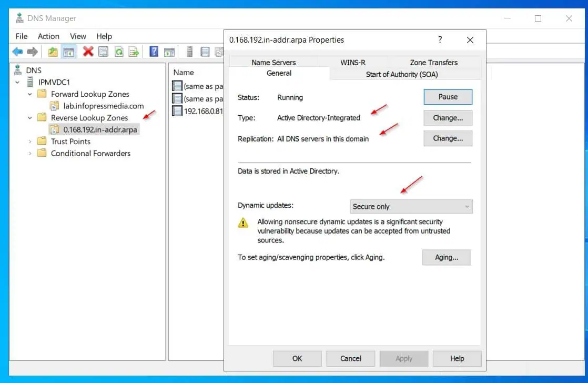Image resolution: width=588 pixels, height=383 pixels.
Task: Open the Action menu
Action: (48, 36)
